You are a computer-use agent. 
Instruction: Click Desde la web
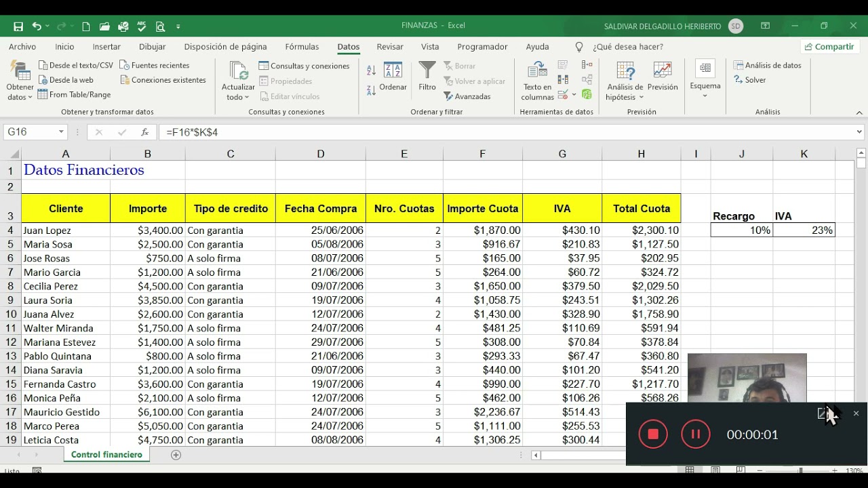66,80
